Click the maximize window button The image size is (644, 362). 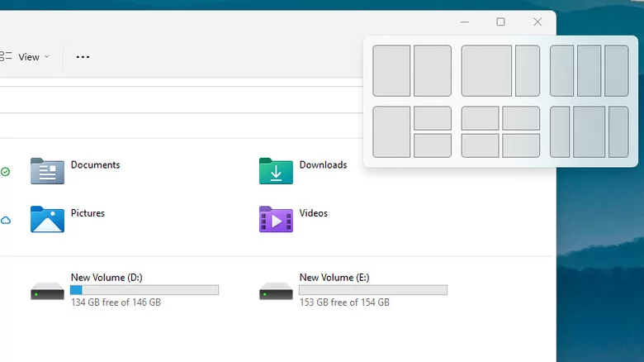click(500, 22)
